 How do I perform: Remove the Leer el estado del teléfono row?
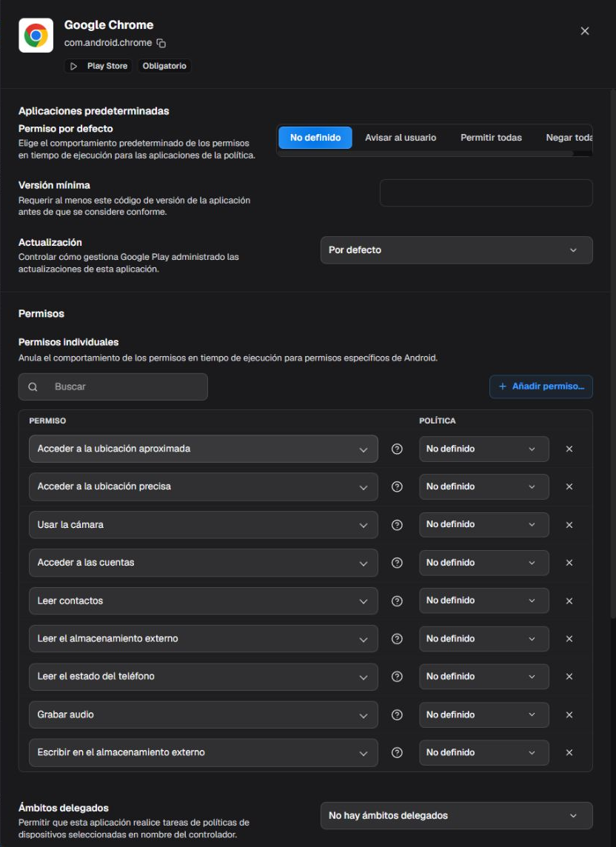tap(569, 677)
